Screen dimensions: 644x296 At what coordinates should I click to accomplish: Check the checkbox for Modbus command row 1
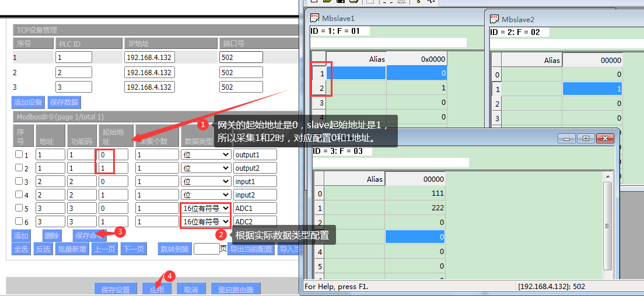[19, 154]
